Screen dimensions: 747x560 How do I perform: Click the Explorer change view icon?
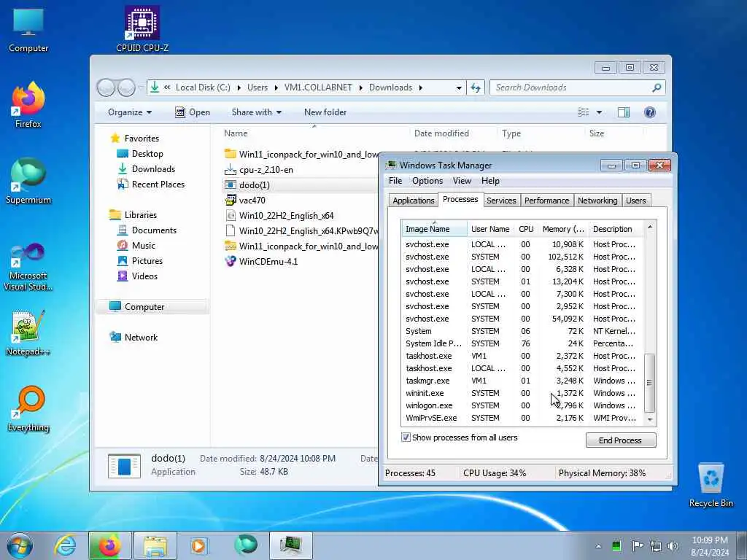(583, 112)
